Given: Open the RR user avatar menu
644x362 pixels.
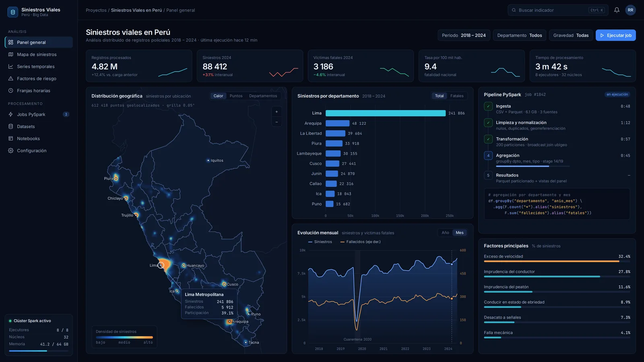Looking at the screenshot, I should [630, 10].
